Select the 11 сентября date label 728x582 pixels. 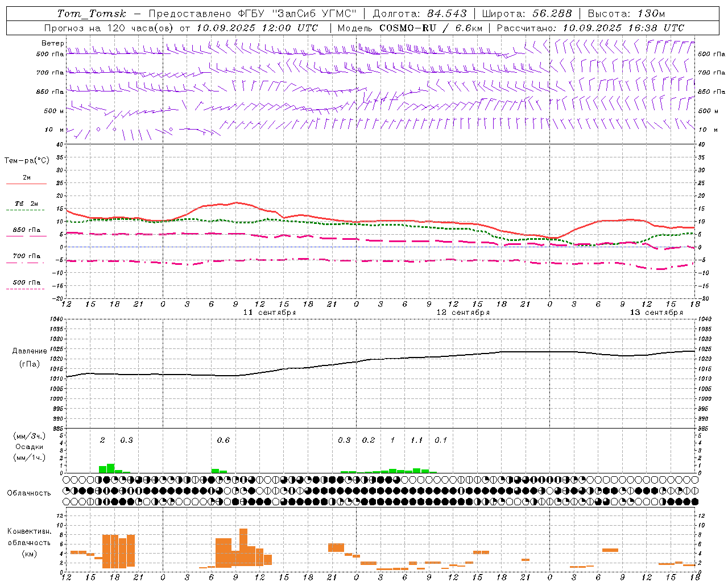pos(269,313)
